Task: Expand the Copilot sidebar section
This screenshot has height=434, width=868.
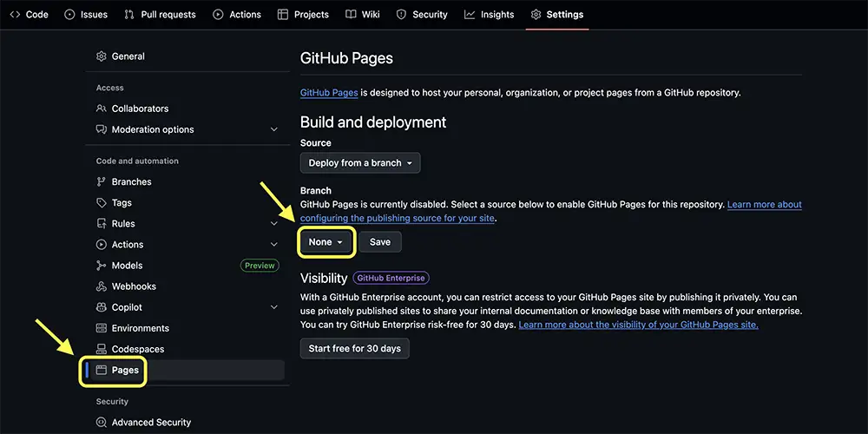Action: (x=274, y=307)
